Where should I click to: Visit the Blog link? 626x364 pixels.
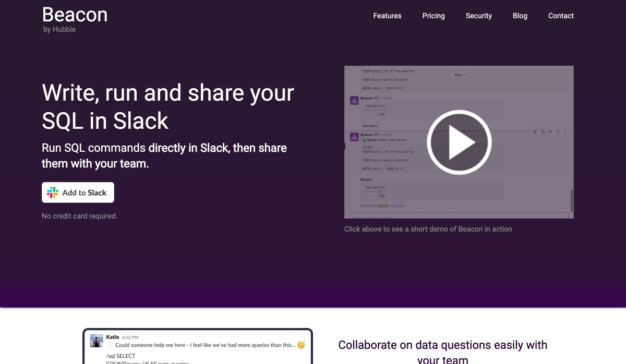click(x=520, y=16)
